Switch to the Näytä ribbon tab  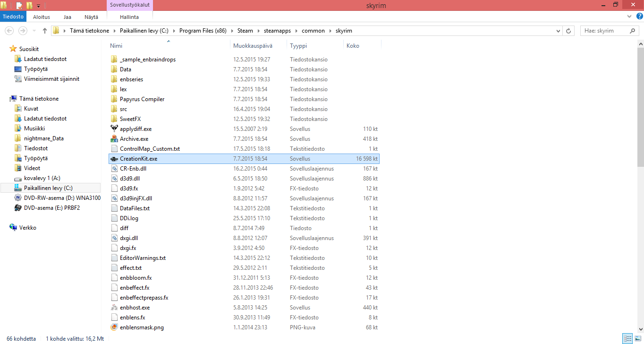point(92,17)
